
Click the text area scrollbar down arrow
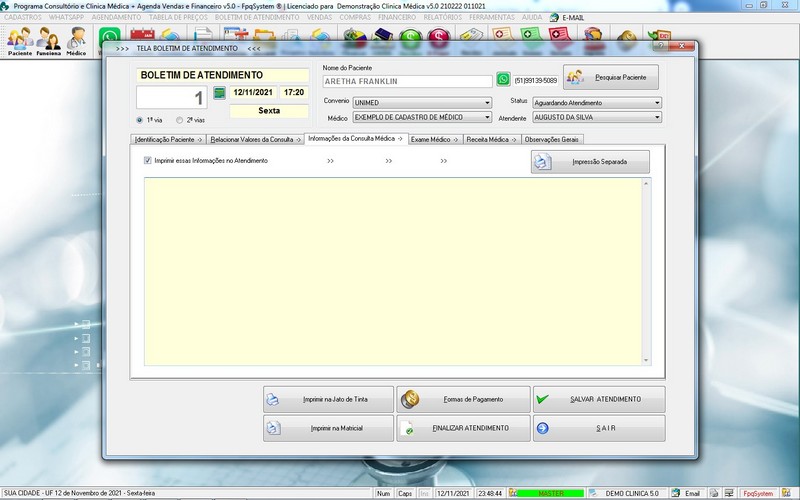click(x=646, y=360)
